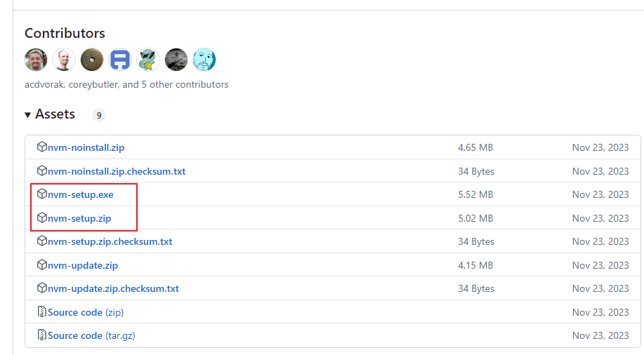This screenshot has height=355, width=644.
Task: Click package icon beside nvm-setup.zip
Action: [x=42, y=217]
